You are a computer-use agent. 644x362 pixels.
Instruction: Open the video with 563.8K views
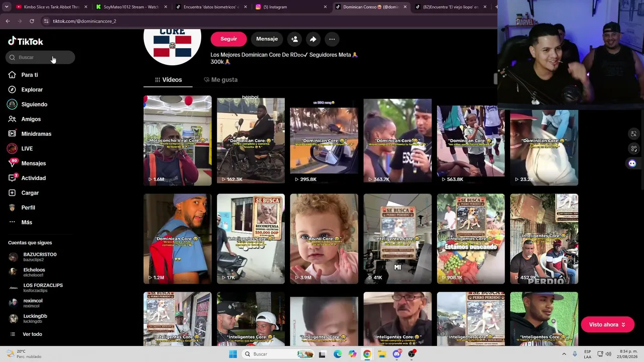(471, 140)
